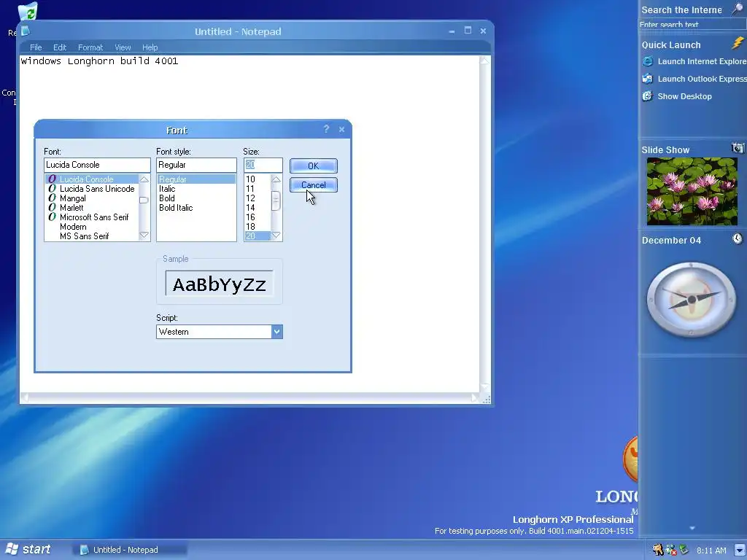747x560 pixels.
Task: Click the Font name input field
Action: tap(97, 165)
